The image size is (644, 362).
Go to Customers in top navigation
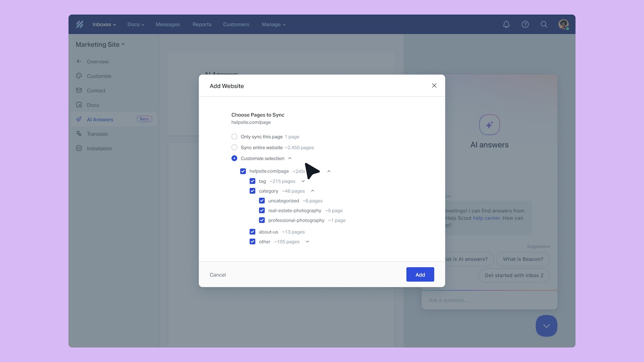click(236, 25)
